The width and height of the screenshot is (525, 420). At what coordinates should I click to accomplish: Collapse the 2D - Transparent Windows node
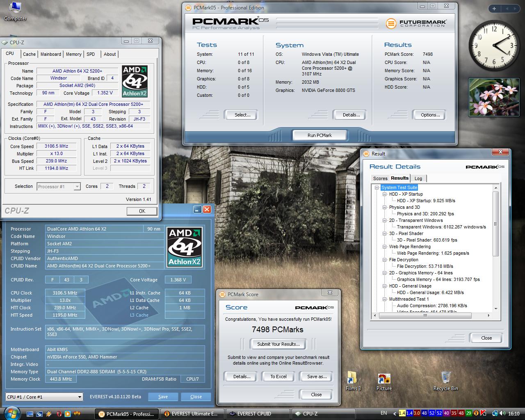[x=385, y=220]
